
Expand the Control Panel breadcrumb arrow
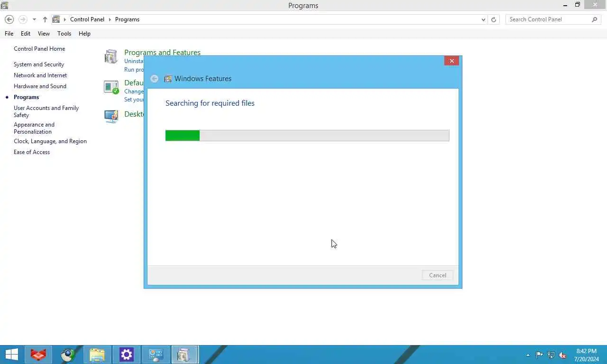click(x=110, y=19)
